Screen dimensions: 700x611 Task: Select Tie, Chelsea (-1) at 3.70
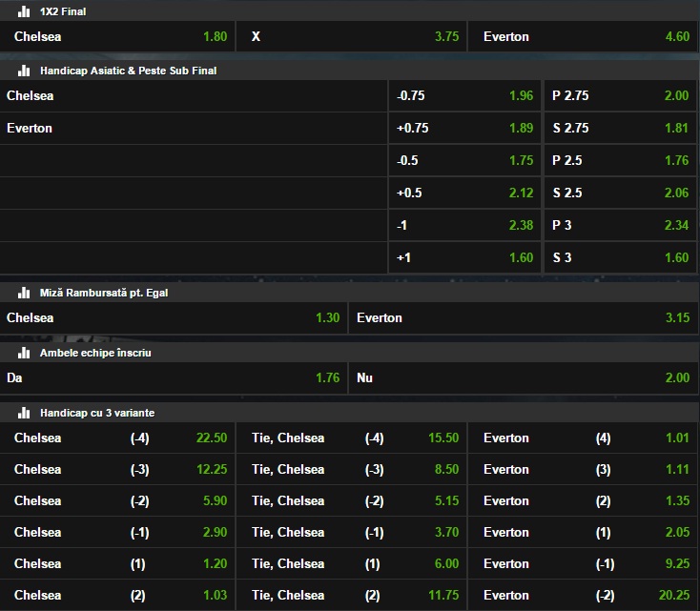[351, 533]
